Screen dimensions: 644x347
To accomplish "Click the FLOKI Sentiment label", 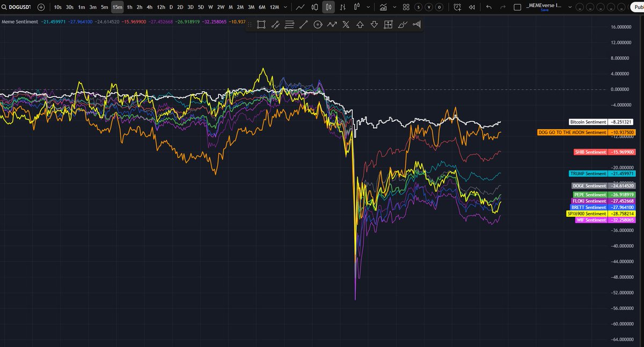I will click(589, 201).
